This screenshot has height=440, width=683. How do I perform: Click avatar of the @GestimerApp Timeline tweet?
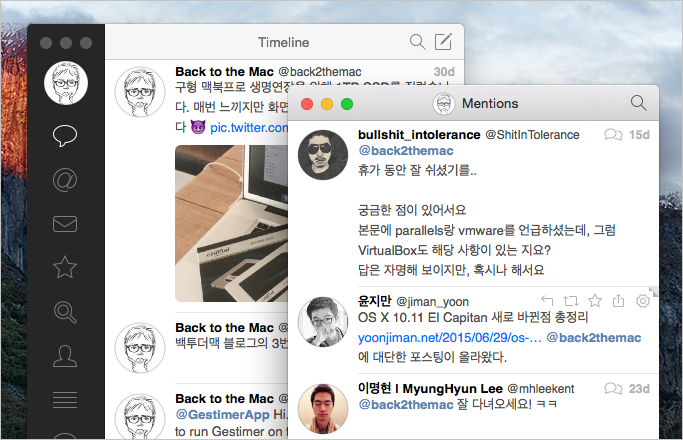(x=140, y=417)
